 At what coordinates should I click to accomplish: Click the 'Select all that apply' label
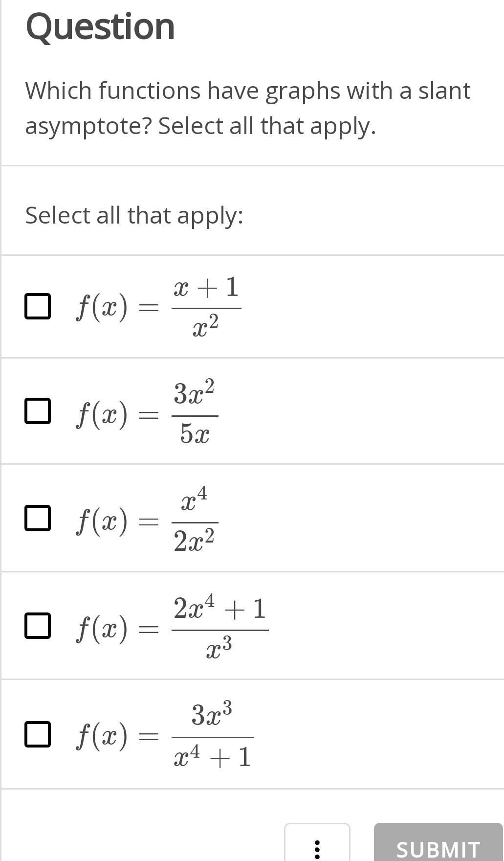pos(133,215)
